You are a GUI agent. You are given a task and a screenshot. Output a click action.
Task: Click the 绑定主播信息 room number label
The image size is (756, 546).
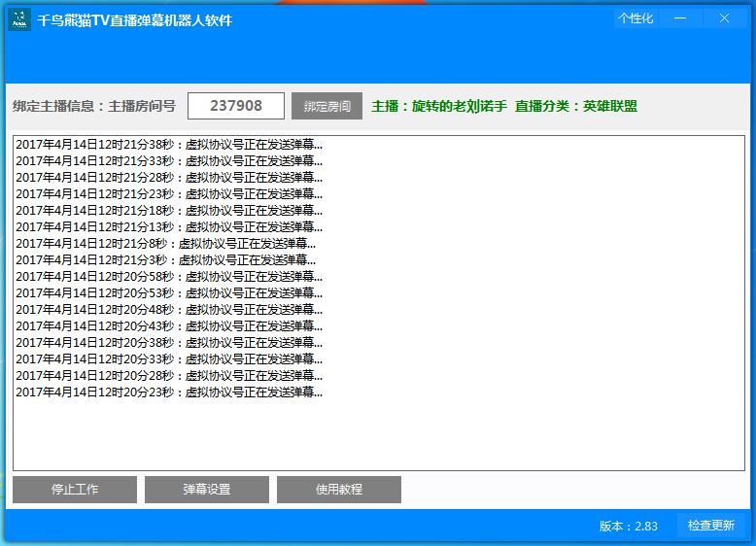pos(94,106)
